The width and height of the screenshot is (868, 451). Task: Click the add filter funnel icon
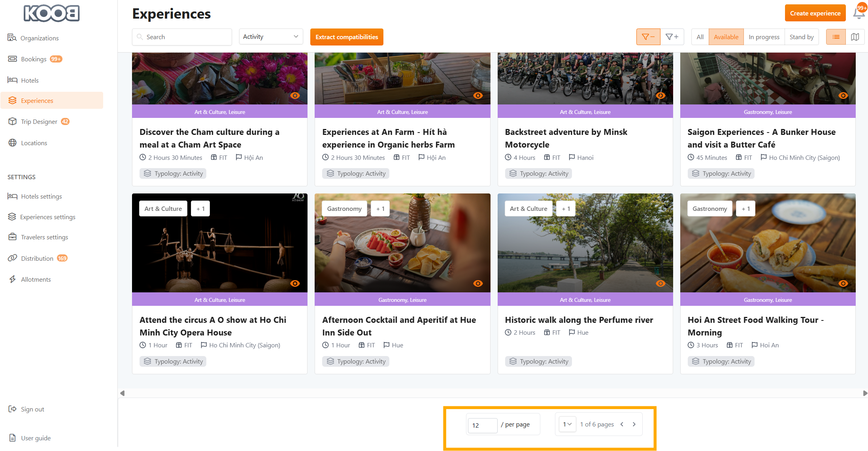click(x=672, y=37)
